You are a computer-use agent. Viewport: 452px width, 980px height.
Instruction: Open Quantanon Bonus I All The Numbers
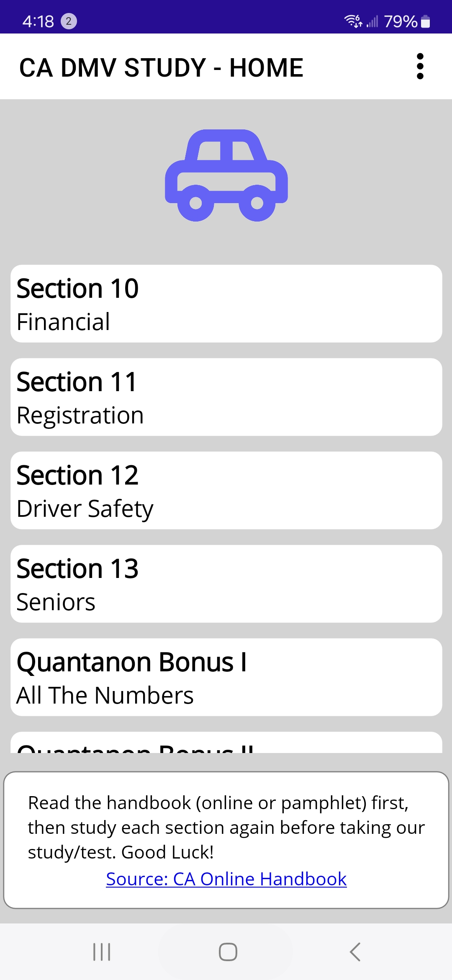point(226,677)
